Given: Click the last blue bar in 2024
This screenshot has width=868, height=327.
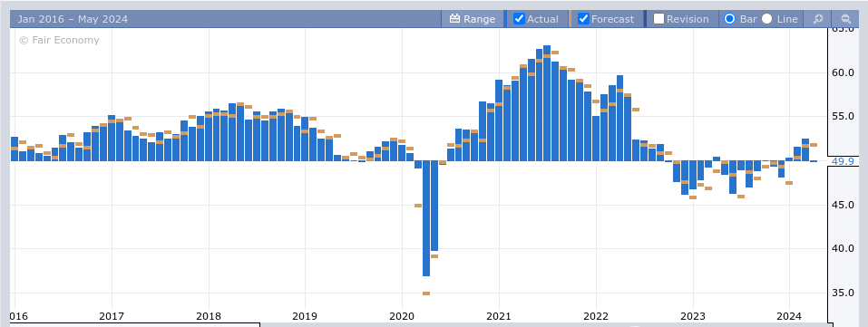Looking at the screenshot, I should tap(814, 161).
